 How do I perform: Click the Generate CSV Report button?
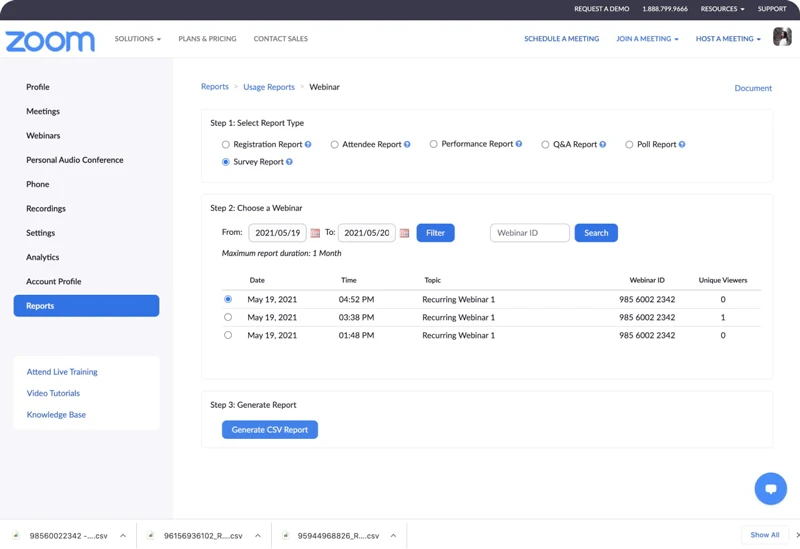[269, 430]
